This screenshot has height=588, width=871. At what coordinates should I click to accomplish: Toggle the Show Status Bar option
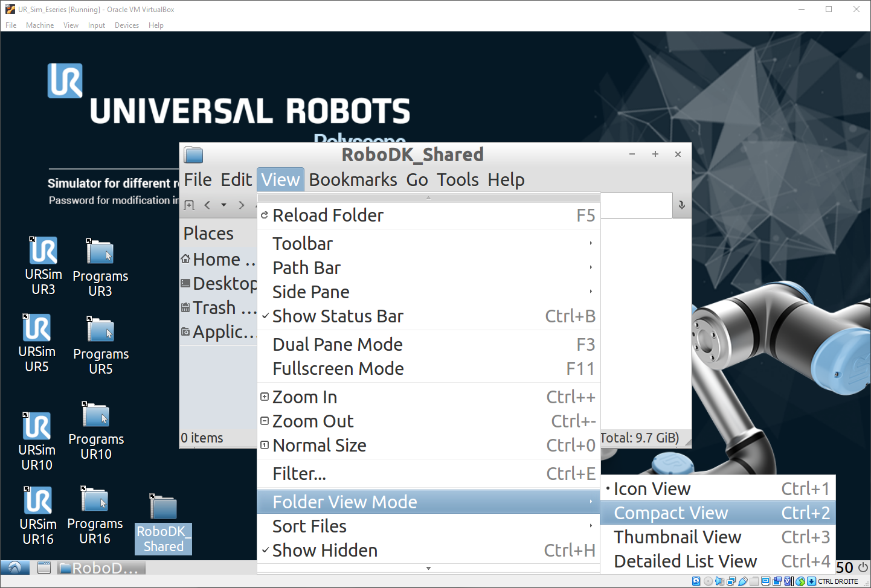tap(338, 316)
